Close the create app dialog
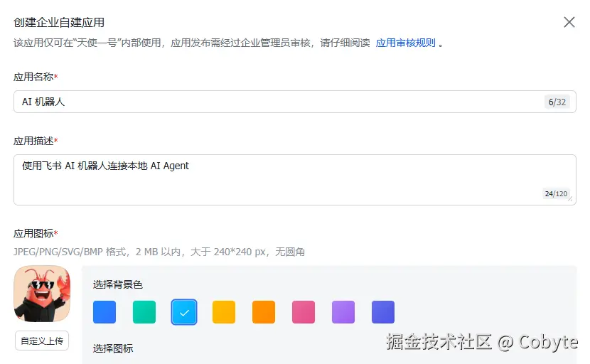The image size is (590, 364). pos(569,22)
